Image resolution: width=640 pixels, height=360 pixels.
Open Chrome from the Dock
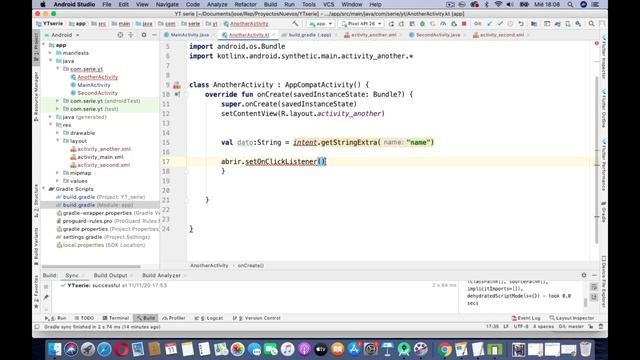[444, 349]
